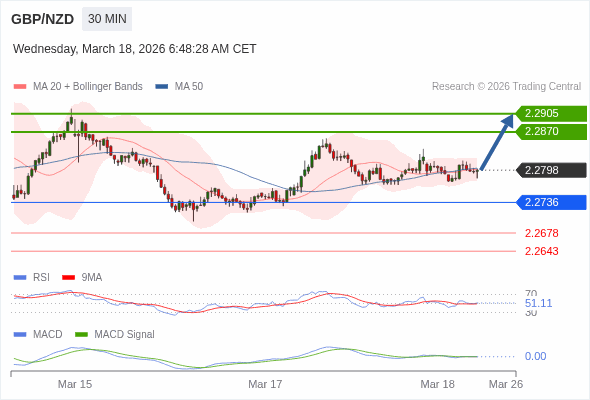Click the blue MA 50 legend swatch
Screen dimensions: 590x400
(x=162, y=87)
